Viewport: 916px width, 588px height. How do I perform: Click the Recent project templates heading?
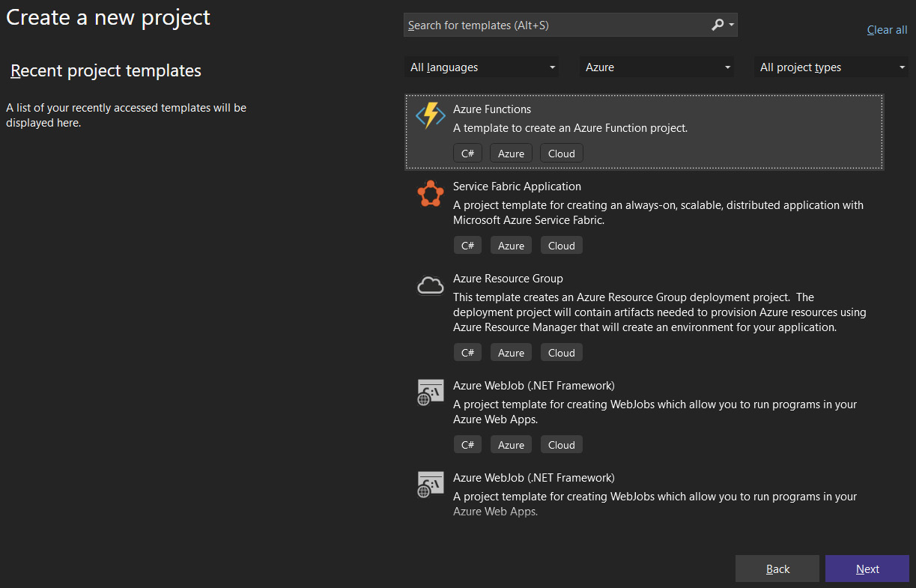106,71
